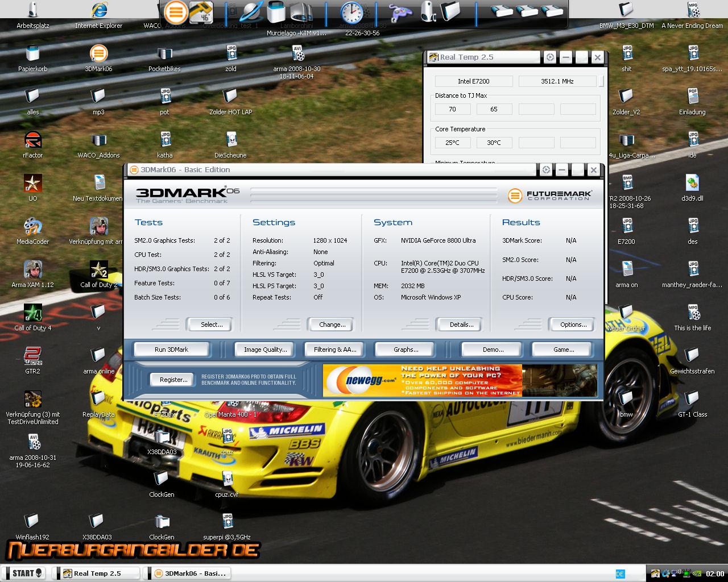Image resolution: width=728 pixels, height=582 pixels.
Task: Open the Filtering & AA... dialog
Action: [x=335, y=350]
